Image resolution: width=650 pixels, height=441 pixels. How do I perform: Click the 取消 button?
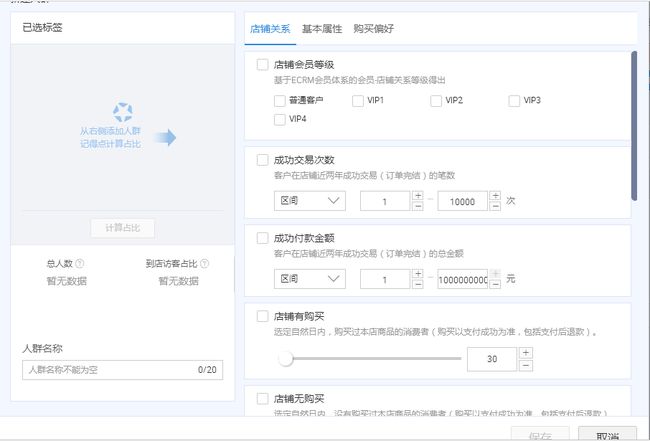607,434
